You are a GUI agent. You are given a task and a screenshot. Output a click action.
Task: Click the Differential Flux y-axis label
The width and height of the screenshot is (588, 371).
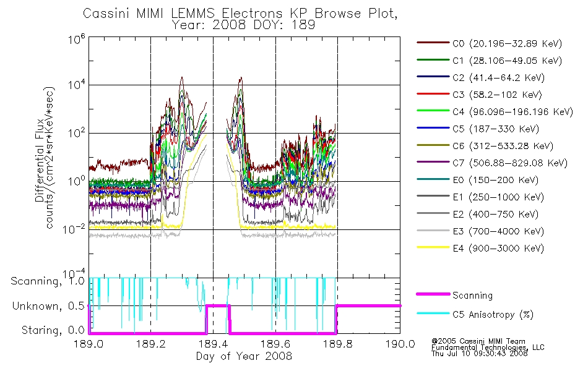tap(40, 160)
